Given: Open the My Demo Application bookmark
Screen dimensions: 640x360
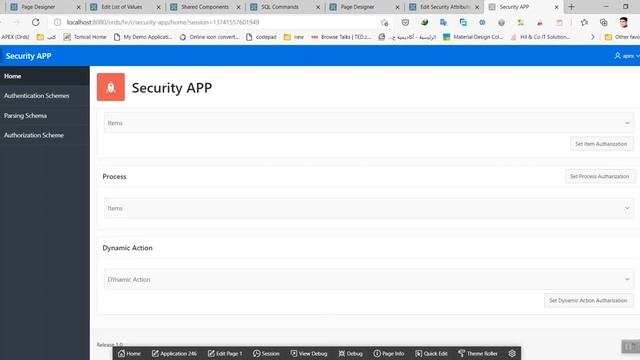Looking at the screenshot, I should 143,37.
